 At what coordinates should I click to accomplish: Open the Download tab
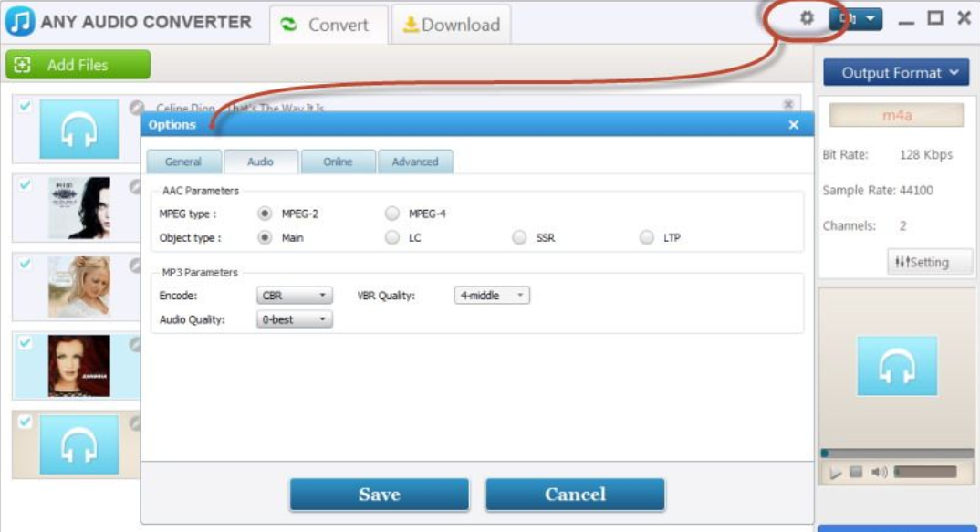(452, 25)
